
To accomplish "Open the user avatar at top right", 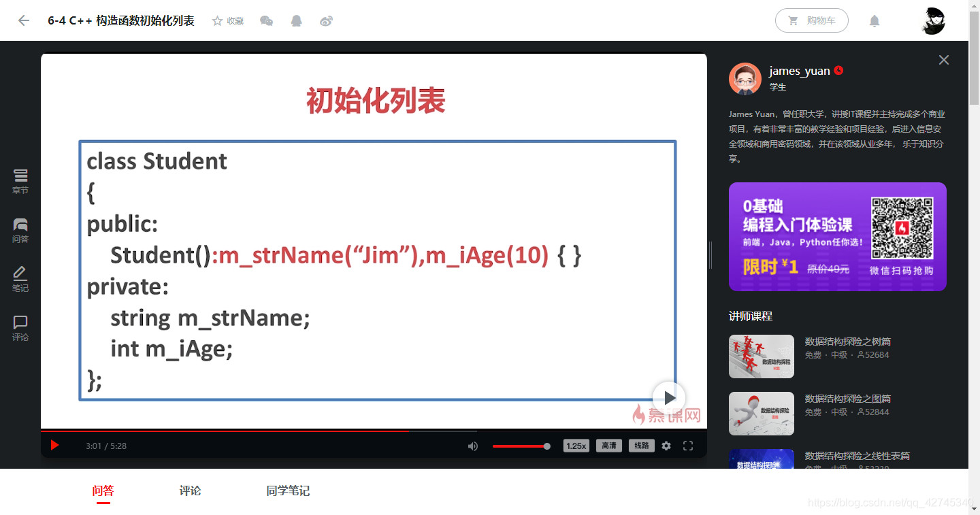I will (934, 20).
